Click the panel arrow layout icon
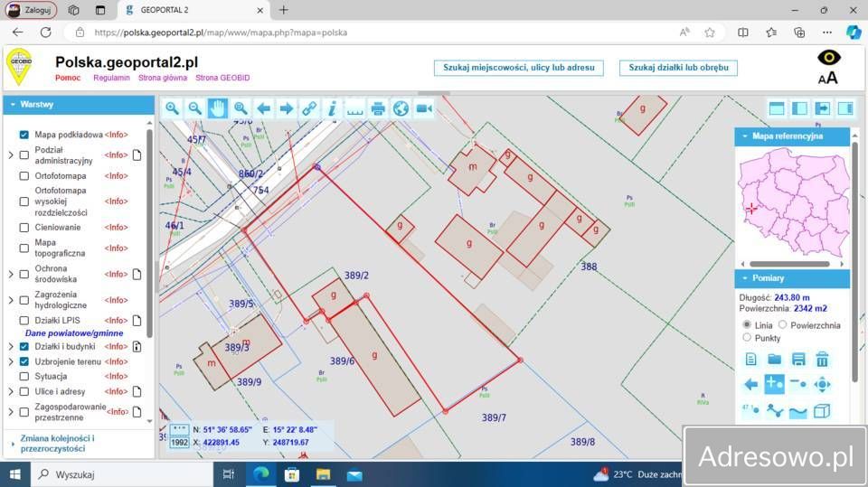The image size is (868, 487). [823, 108]
